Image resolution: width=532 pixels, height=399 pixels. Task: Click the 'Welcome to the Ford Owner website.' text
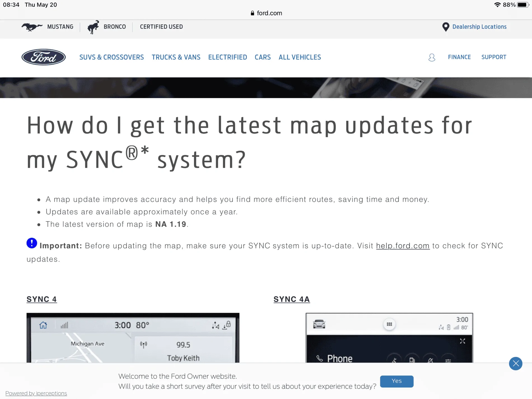coord(178,376)
